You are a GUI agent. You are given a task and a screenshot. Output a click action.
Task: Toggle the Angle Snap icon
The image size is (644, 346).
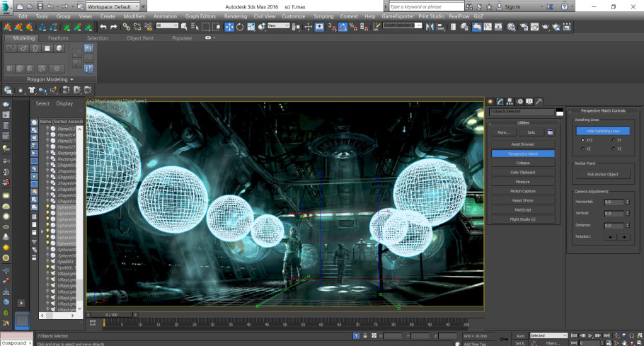(x=343, y=27)
